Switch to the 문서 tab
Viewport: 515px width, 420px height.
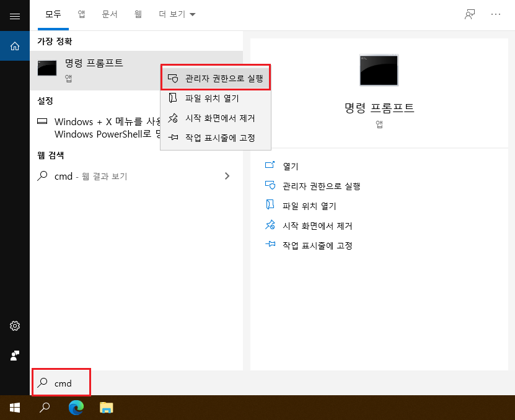[110, 14]
